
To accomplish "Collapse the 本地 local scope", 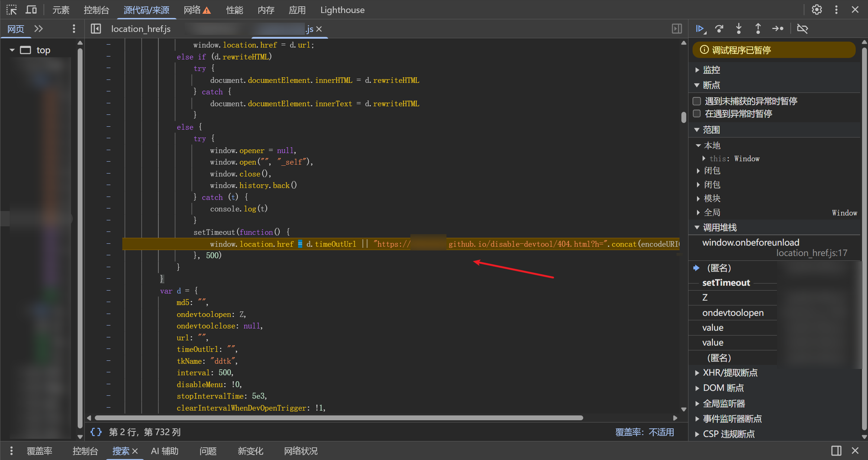I will click(698, 145).
